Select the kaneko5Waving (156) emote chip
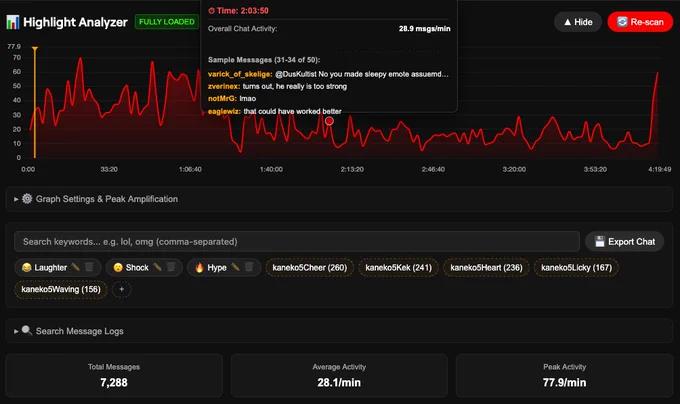Viewport: 680px width, 404px height. pyautogui.click(x=61, y=289)
